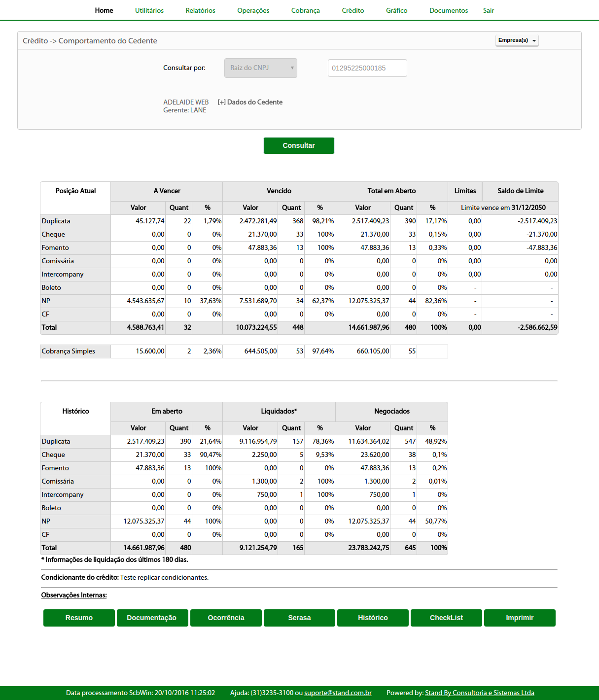599x700 pixels.
Task: Expand Dados do Cedente details
Action: [x=250, y=102]
